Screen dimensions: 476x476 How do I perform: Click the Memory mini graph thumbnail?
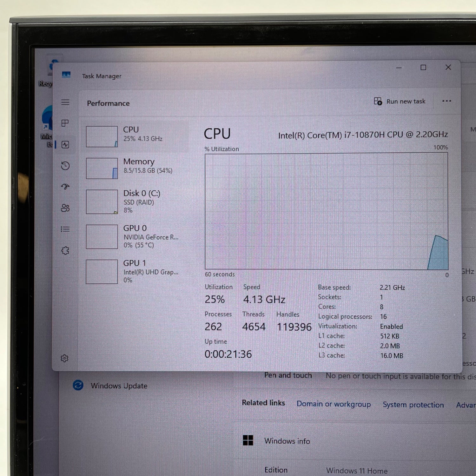click(x=102, y=169)
